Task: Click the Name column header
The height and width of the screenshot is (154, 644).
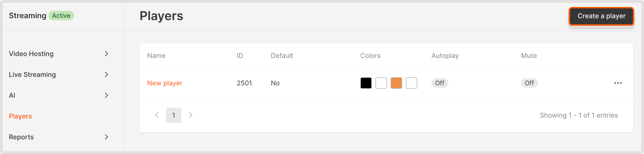Action: tap(156, 56)
